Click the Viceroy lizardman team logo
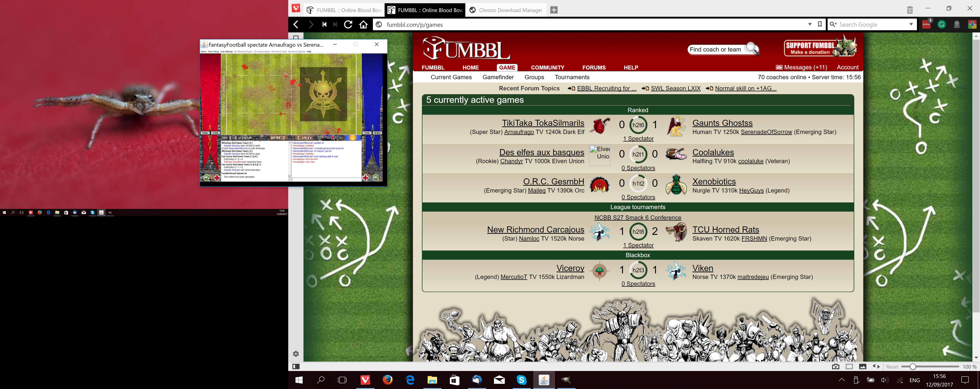This screenshot has width=980, height=389. coord(600,271)
